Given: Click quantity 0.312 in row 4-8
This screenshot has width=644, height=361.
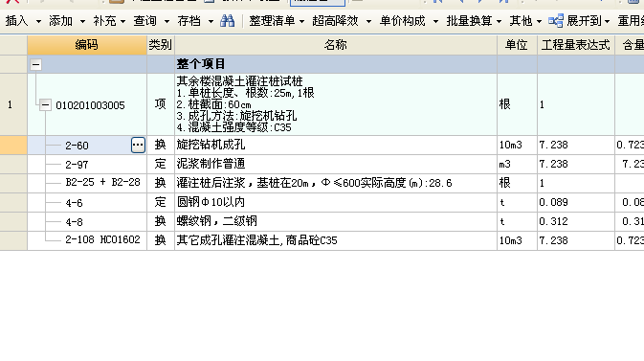Looking at the screenshot, I should coord(576,221).
